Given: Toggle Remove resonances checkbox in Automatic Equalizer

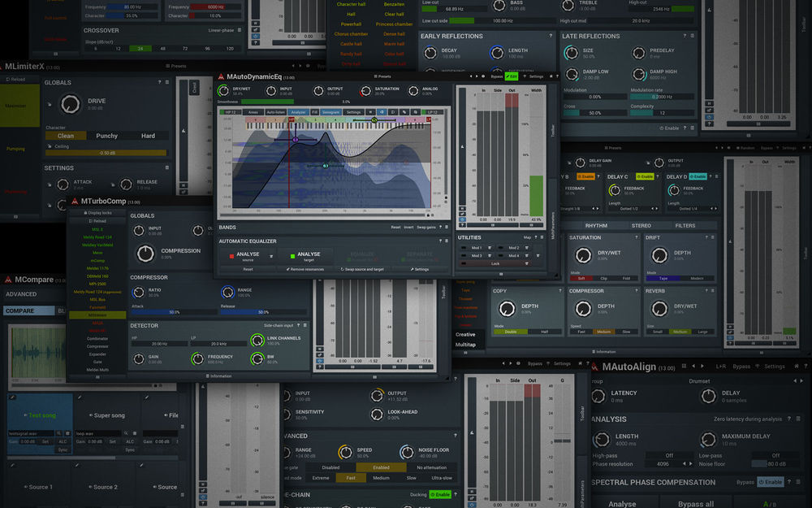Looking at the screenshot, I should click(305, 270).
